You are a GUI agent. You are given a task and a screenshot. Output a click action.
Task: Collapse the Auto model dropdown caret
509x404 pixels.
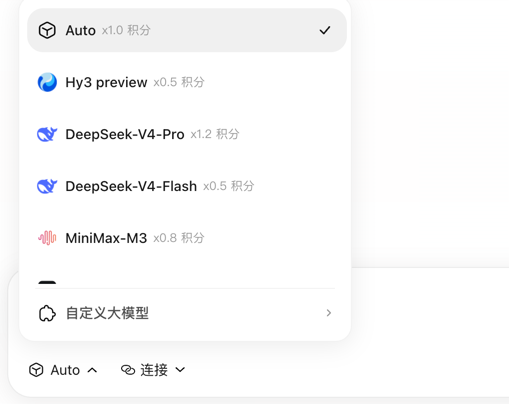tap(92, 370)
